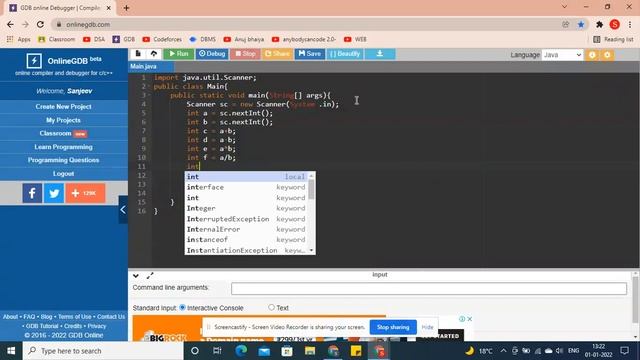Start the Debug session

coord(212,54)
